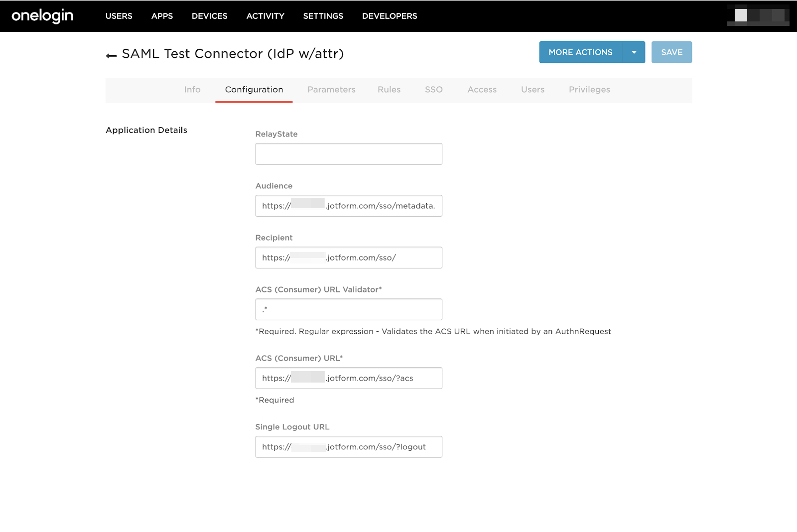Select the Single Logout URL field
This screenshot has height=532, width=797.
pyautogui.click(x=349, y=447)
